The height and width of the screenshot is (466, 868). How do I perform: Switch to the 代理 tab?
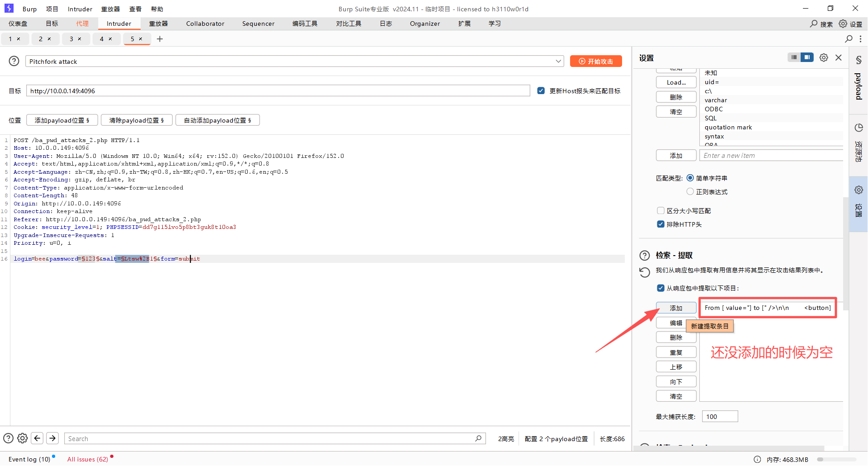tap(82, 24)
